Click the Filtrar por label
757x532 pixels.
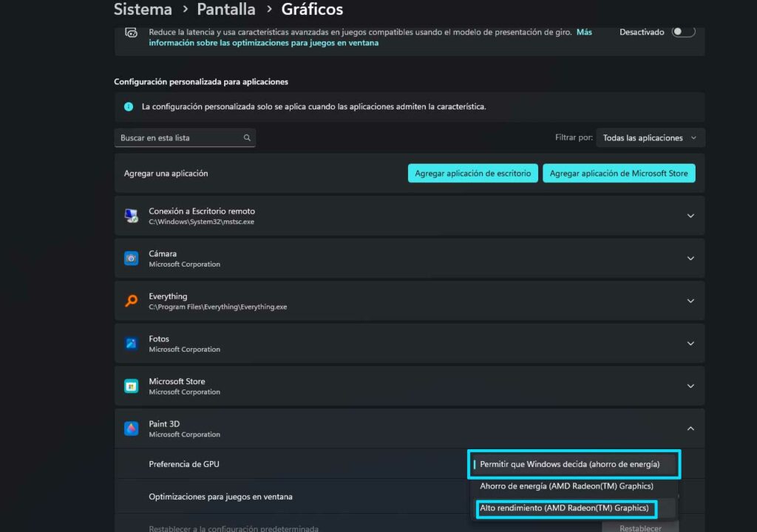574,137
